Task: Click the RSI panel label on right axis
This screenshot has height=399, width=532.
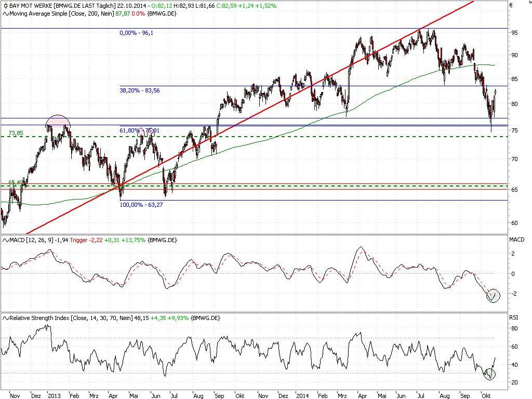Action: pyautogui.click(x=514, y=317)
